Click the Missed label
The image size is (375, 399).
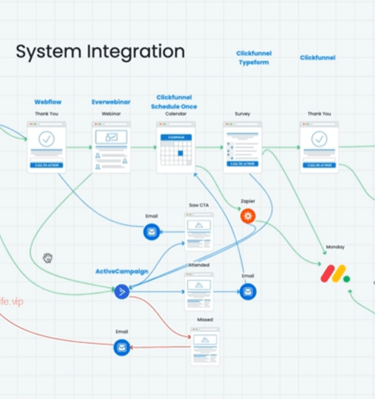[x=205, y=320]
